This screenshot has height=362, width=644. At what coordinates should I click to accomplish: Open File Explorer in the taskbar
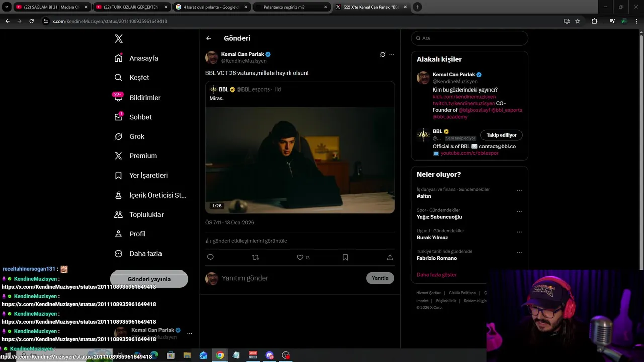click(187, 355)
